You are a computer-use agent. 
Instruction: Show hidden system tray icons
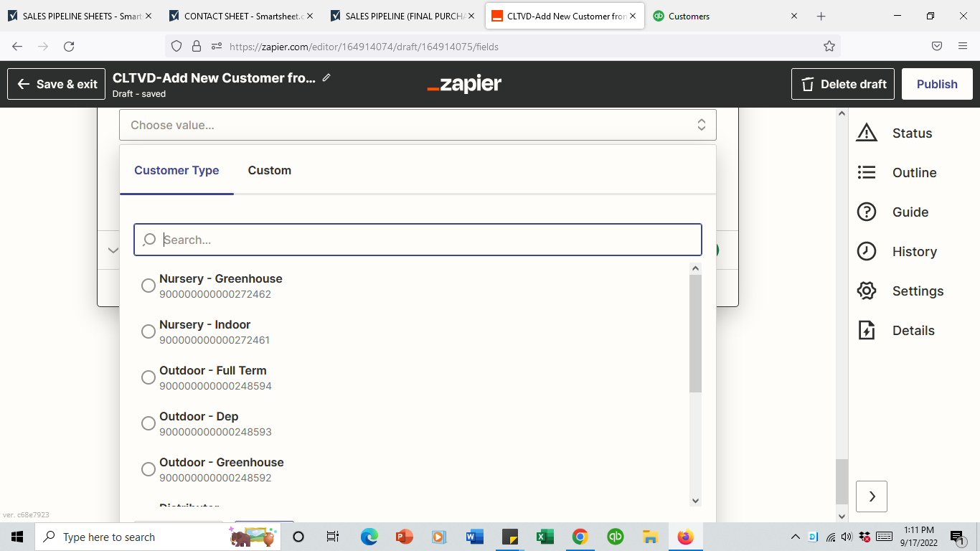pos(795,537)
